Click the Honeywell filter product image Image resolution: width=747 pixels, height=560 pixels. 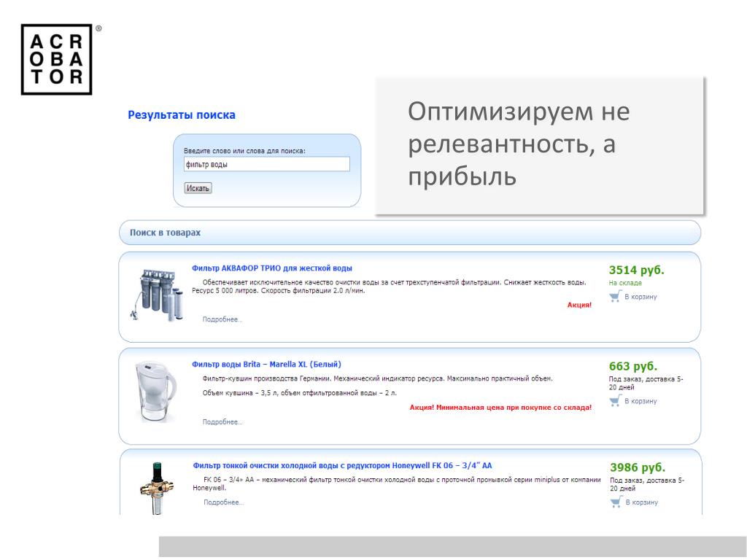157,488
